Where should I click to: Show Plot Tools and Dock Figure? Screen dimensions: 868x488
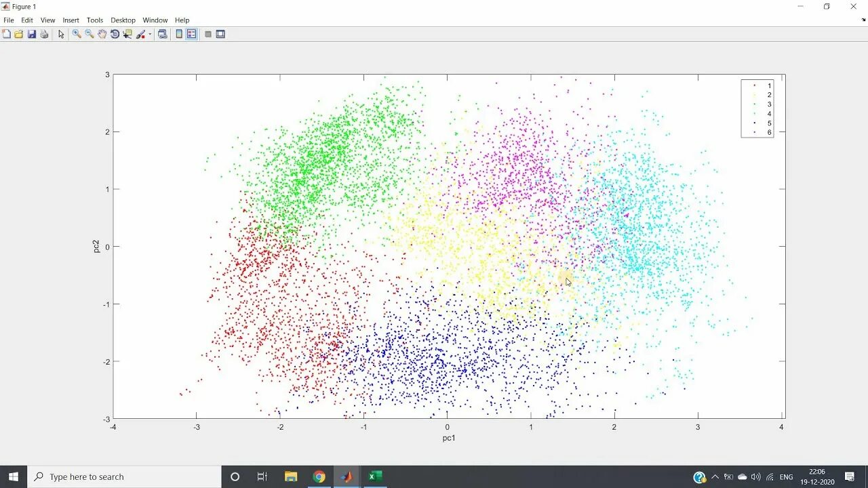(220, 34)
